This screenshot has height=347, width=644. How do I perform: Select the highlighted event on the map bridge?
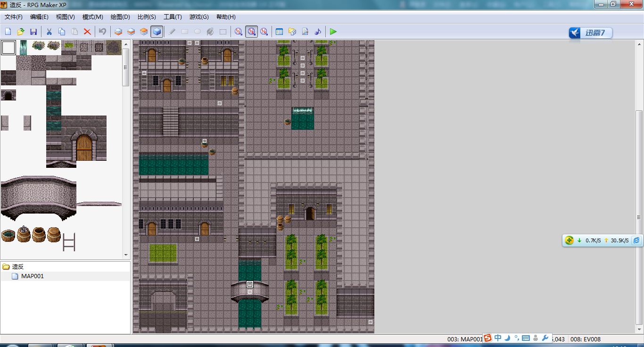250,284
